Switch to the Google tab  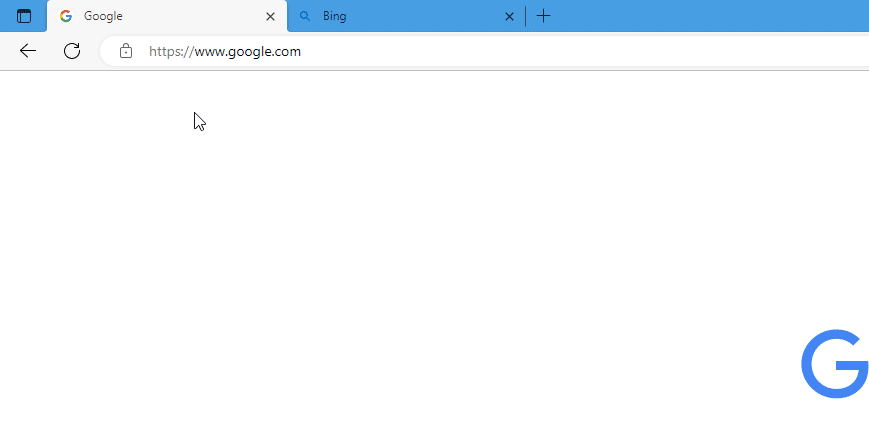(x=167, y=16)
